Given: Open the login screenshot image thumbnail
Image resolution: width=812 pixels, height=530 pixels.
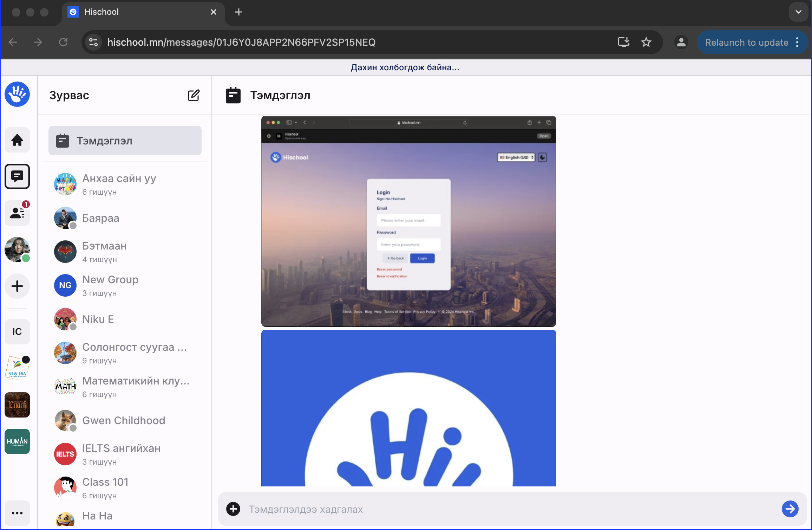Looking at the screenshot, I should 408,221.
